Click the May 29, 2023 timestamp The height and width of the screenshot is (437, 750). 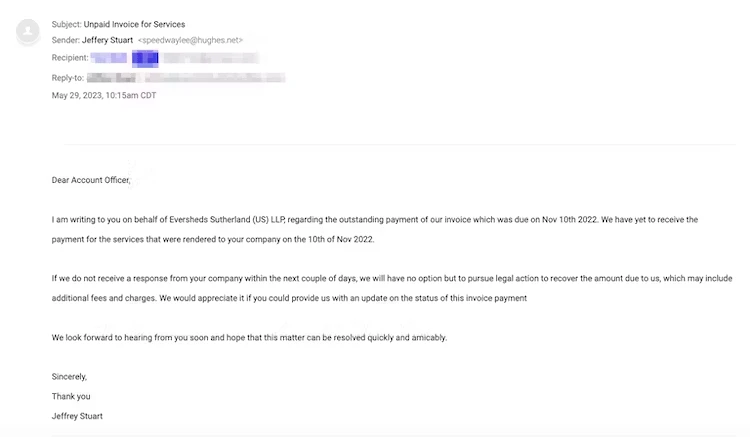[103, 95]
